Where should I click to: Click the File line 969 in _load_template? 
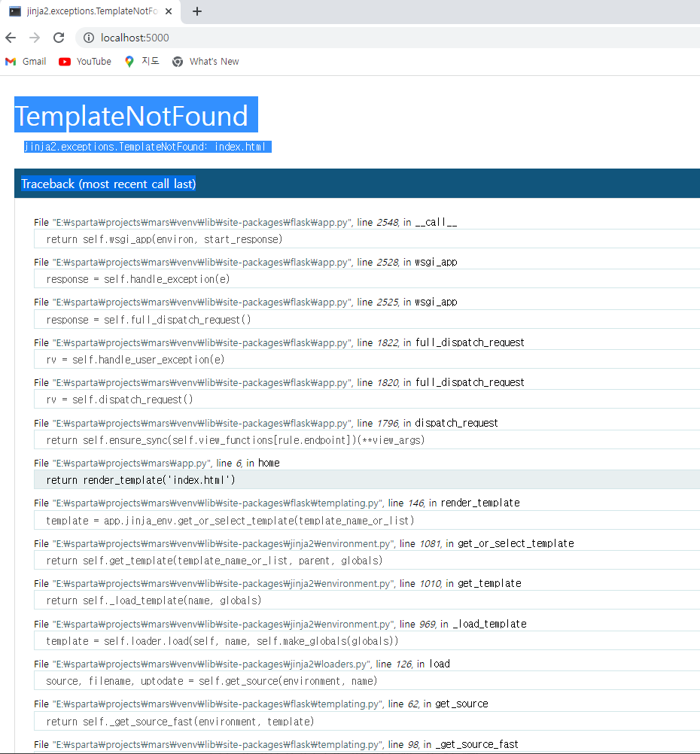[x=280, y=624]
